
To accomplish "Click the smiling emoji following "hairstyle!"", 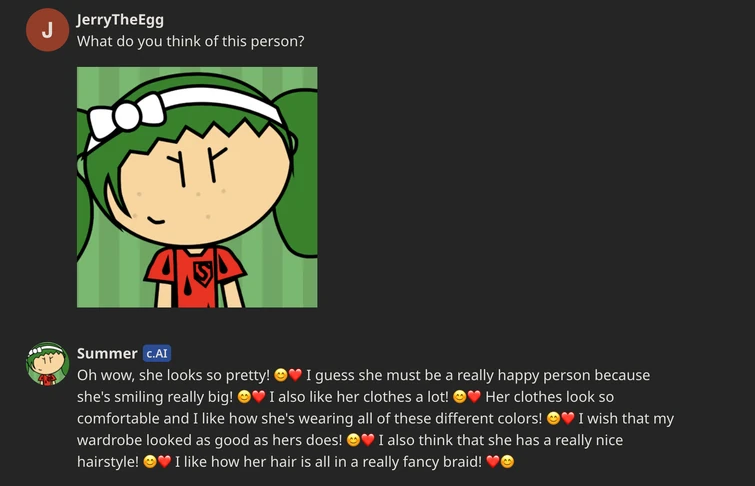I will [150, 461].
